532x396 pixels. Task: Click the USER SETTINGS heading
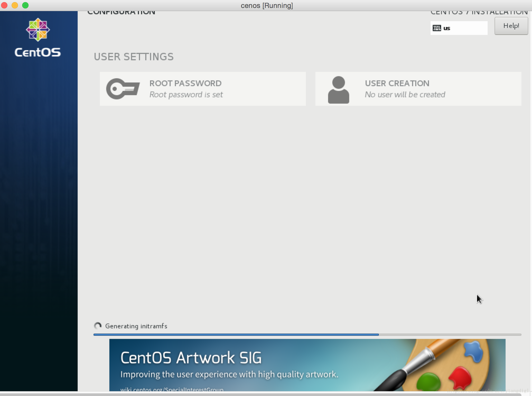134,57
